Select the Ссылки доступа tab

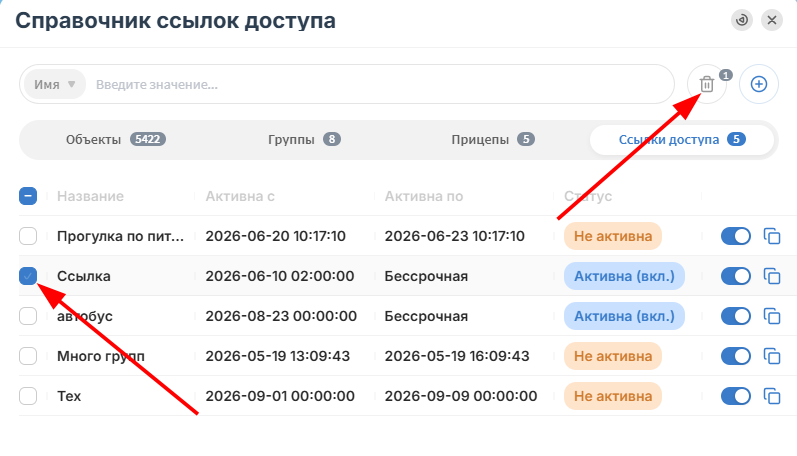pyautogui.click(x=682, y=140)
